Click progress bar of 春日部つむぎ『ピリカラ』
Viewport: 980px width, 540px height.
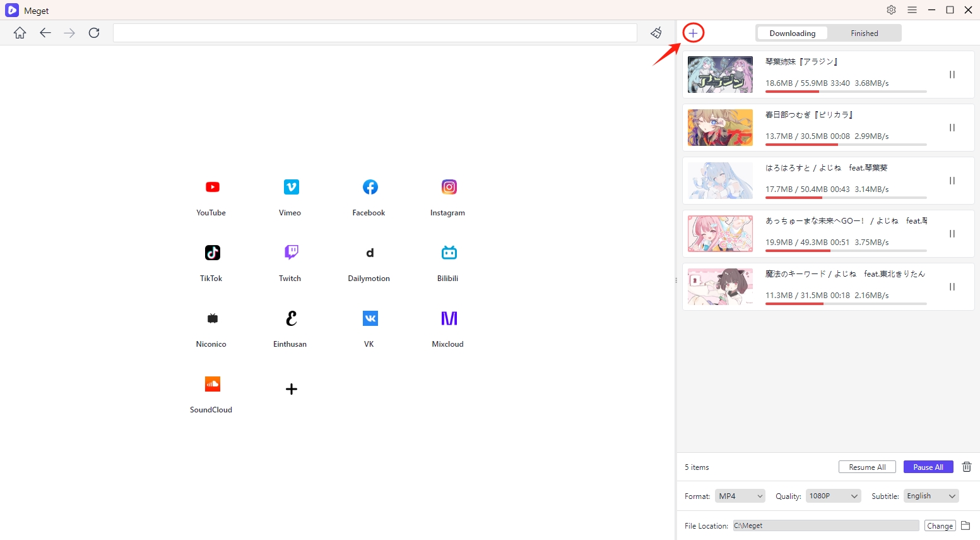pos(846,145)
